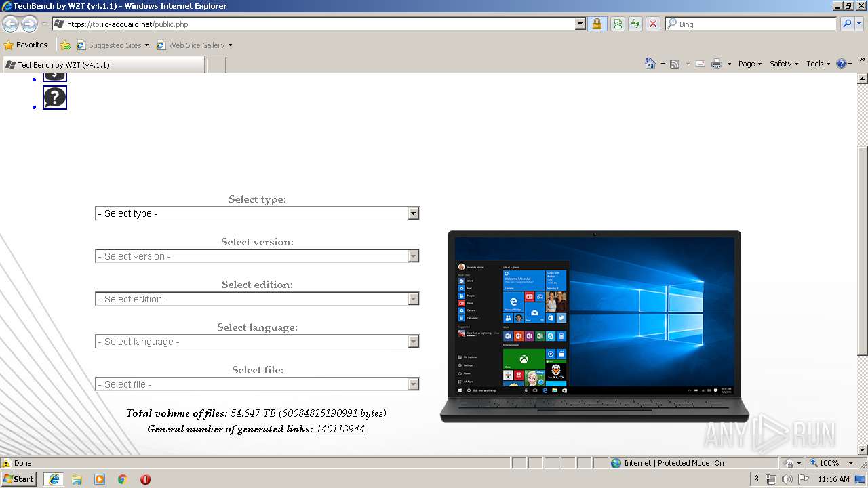
Task: Open the Tools menu
Action: coord(818,64)
